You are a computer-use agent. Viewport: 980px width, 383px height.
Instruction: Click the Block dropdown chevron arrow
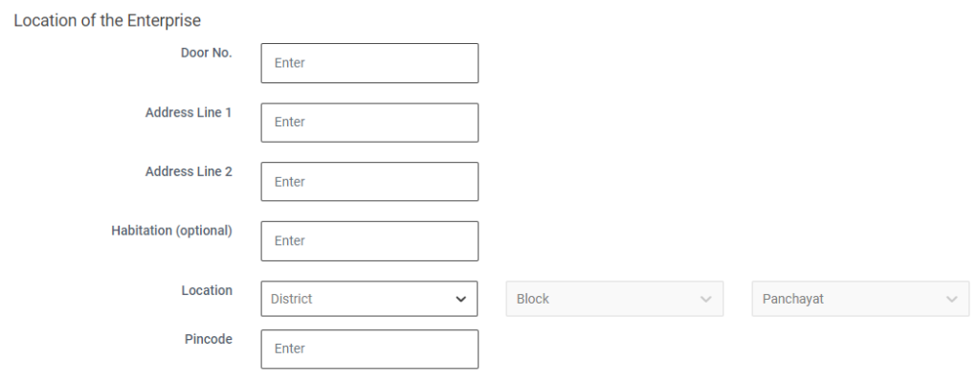click(x=706, y=300)
